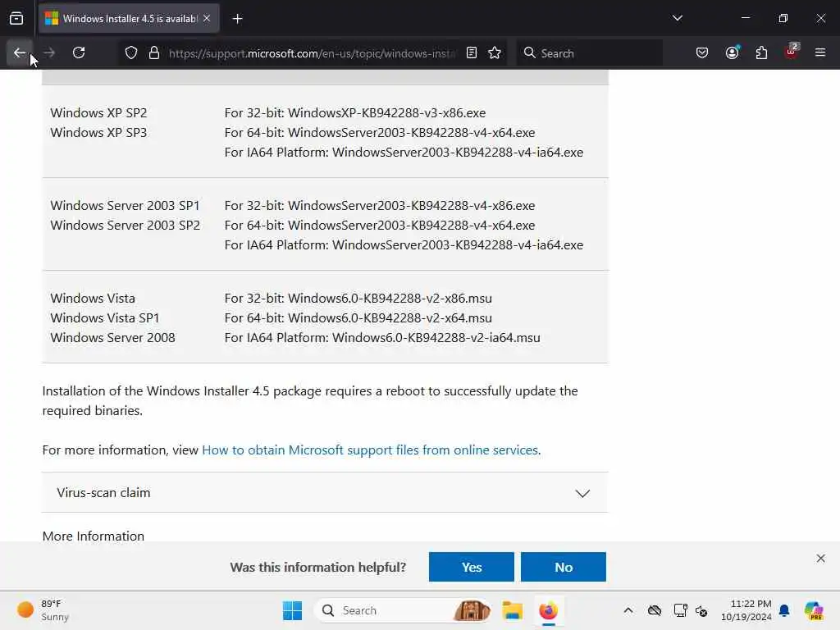840x630 pixels.
Task: Open the display network tray icon
Action: [680, 610]
